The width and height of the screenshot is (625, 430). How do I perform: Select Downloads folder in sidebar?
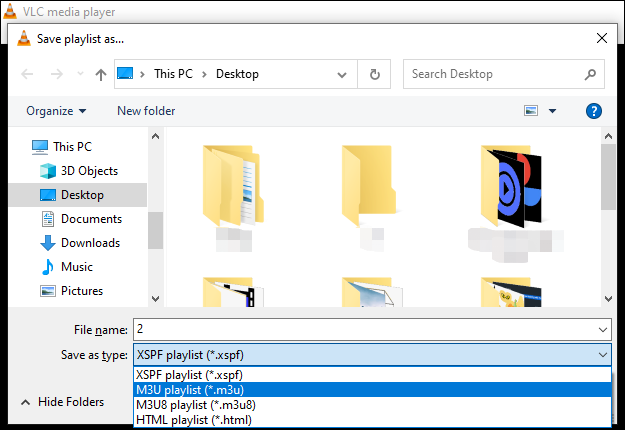(90, 243)
